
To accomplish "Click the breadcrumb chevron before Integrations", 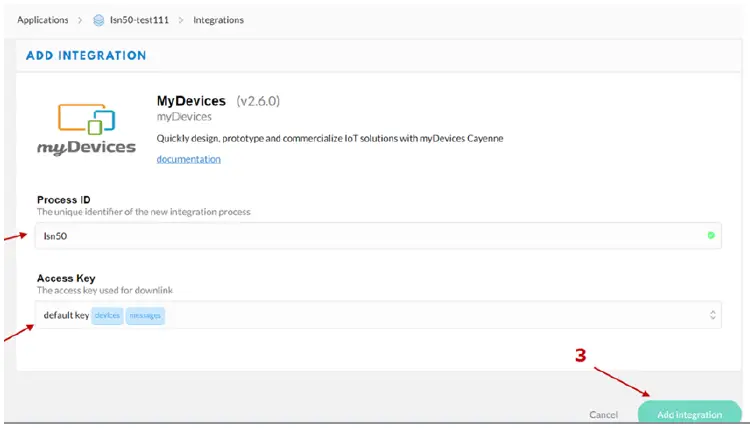I will click(181, 20).
